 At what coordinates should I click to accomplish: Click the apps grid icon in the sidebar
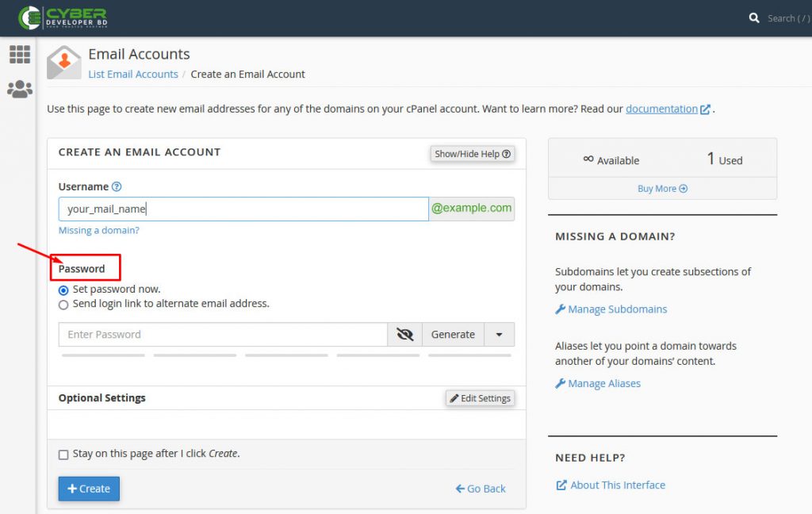[x=19, y=54]
